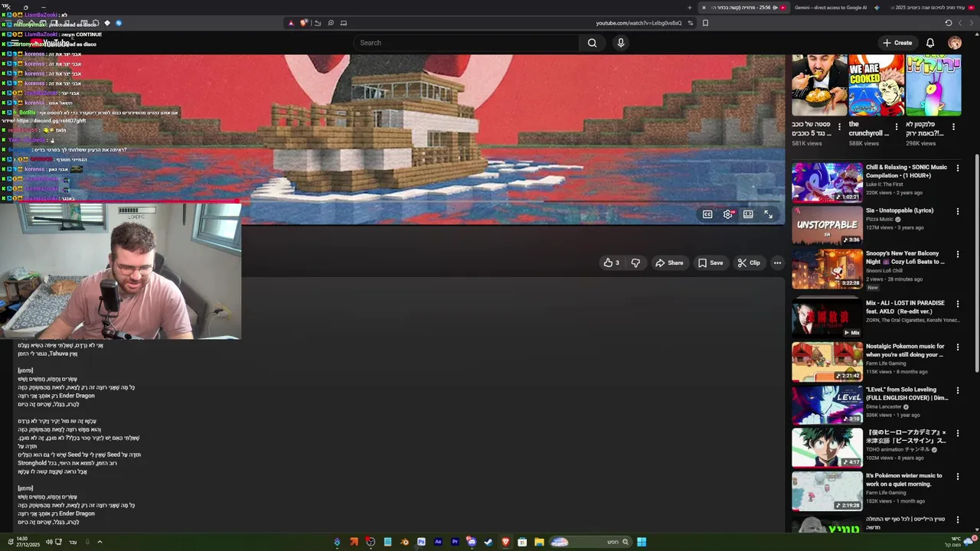980x551 pixels.
Task: Open File Explorer from the taskbar
Action: coord(539,542)
